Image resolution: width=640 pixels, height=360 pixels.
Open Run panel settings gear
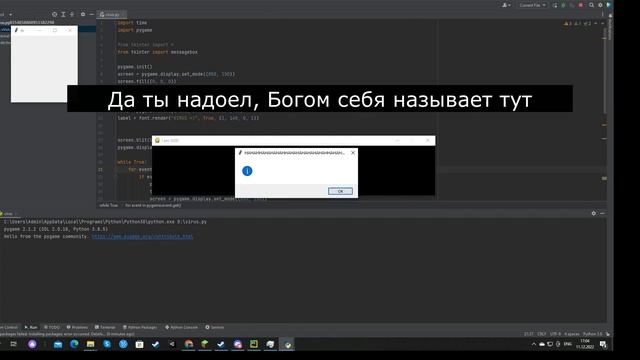coord(593,213)
